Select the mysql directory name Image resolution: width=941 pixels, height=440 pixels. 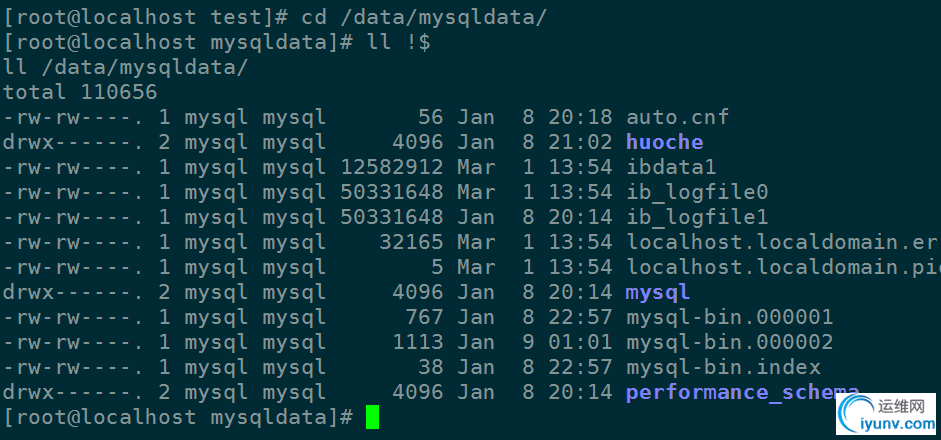coord(658,293)
